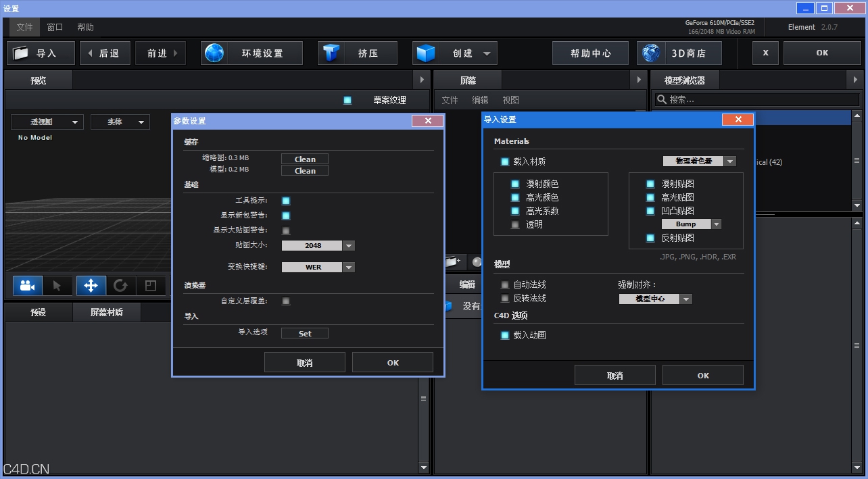The width and height of the screenshot is (868, 479).
Task: Toggle the 显示大贴图警告 checkbox
Action: click(286, 230)
